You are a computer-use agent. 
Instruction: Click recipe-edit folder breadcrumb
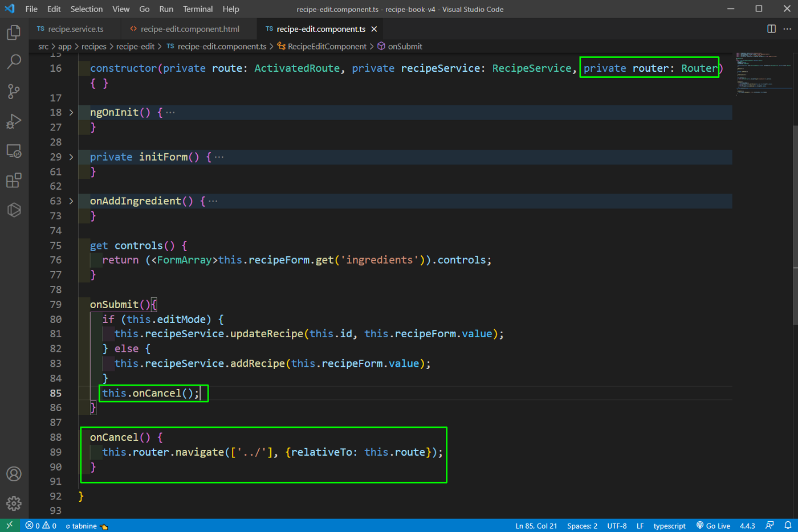point(136,46)
